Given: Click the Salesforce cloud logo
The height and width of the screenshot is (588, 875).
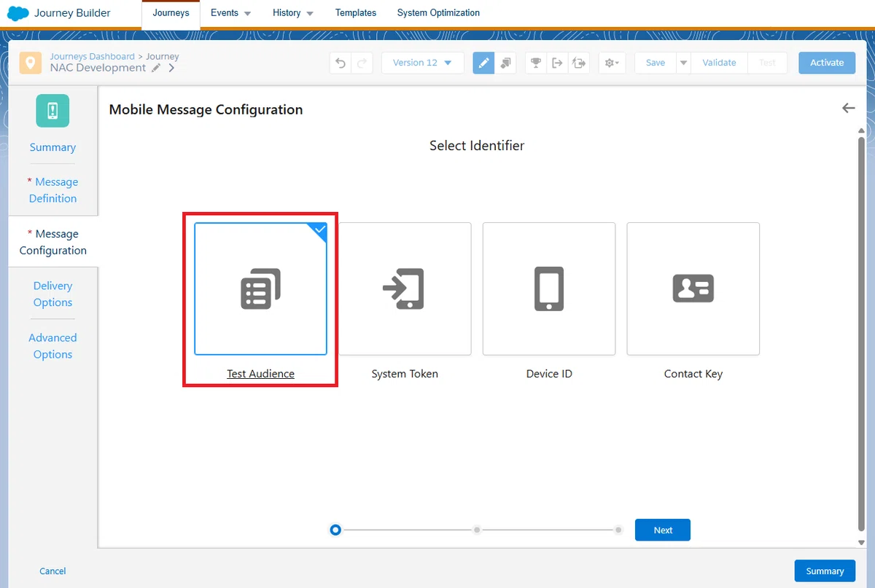Looking at the screenshot, I should 17,13.
